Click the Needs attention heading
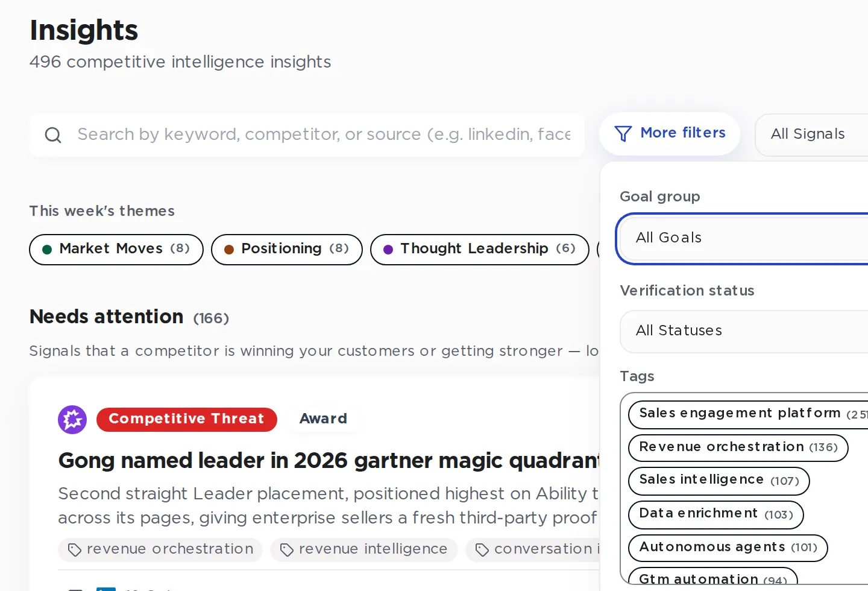 (x=106, y=317)
